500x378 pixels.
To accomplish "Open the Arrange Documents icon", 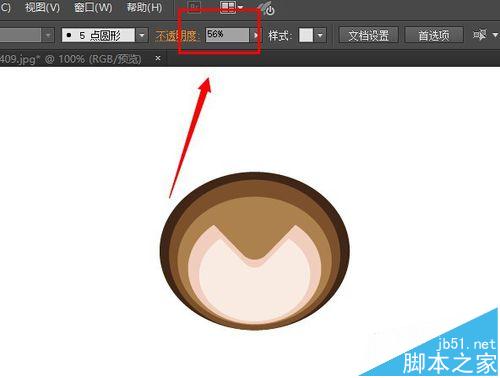I will click(231, 7).
